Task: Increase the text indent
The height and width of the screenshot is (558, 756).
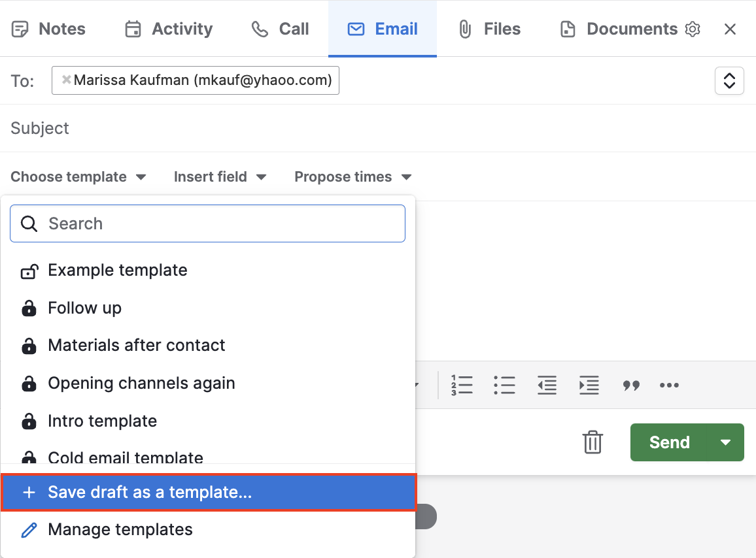Action: click(x=589, y=385)
